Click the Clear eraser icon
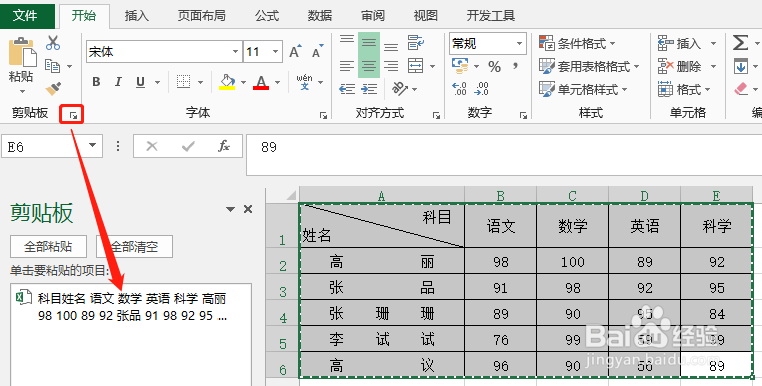 click(741, 88)
